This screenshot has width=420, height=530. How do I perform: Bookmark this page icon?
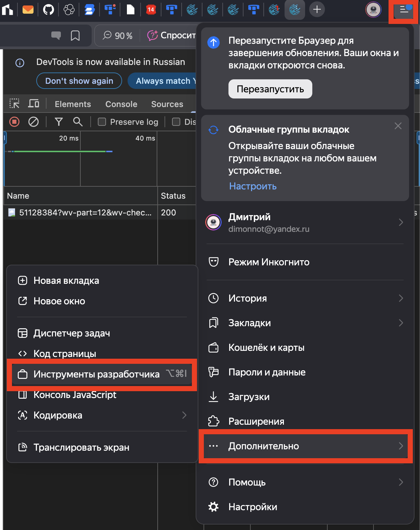[x=75, y=36]
